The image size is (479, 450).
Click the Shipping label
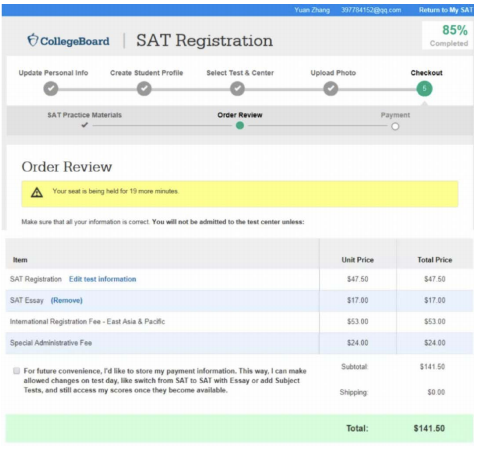coord(354,392)
